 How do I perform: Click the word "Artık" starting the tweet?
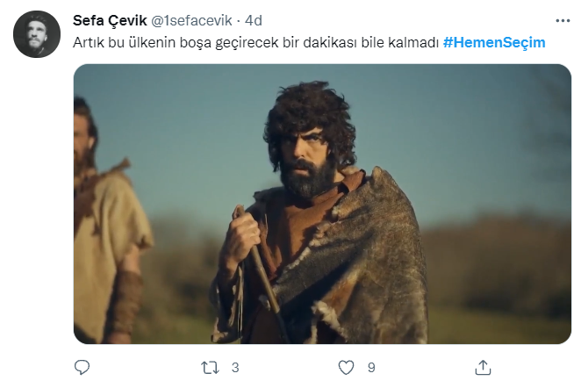point(88,42)
